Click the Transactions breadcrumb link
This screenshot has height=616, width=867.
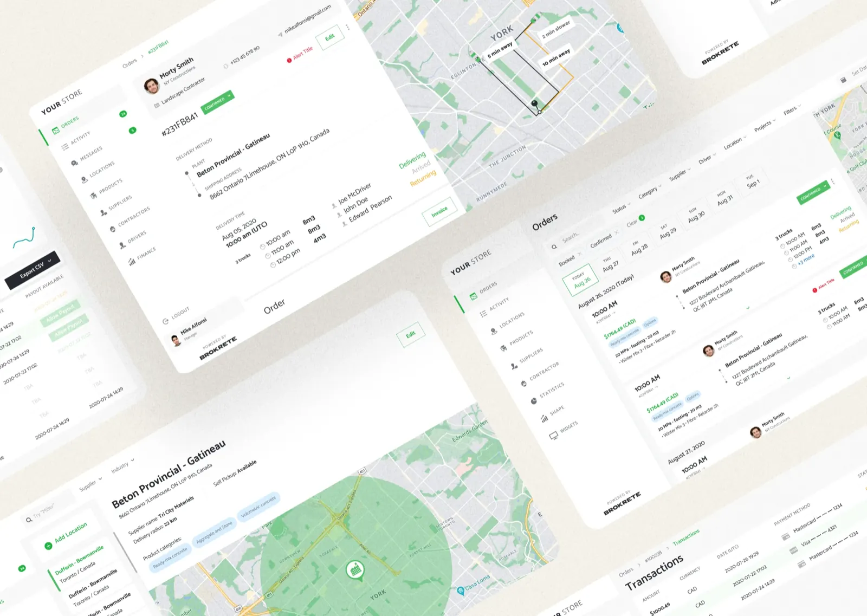(686, 537)
